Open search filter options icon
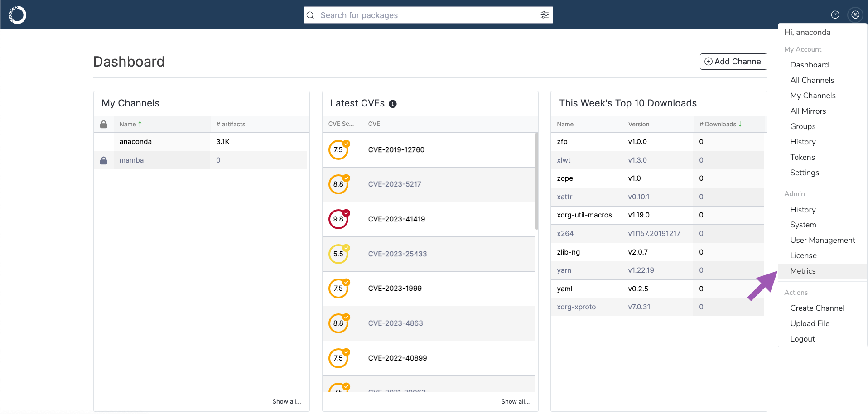 point(545,15)
